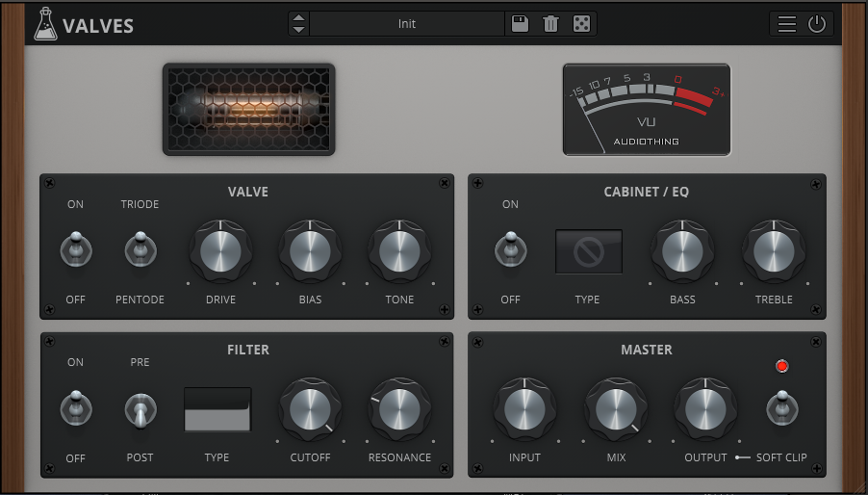Click the glowing tube display
The width and height of the screenshot is (868, 495).
pos(249,109)
